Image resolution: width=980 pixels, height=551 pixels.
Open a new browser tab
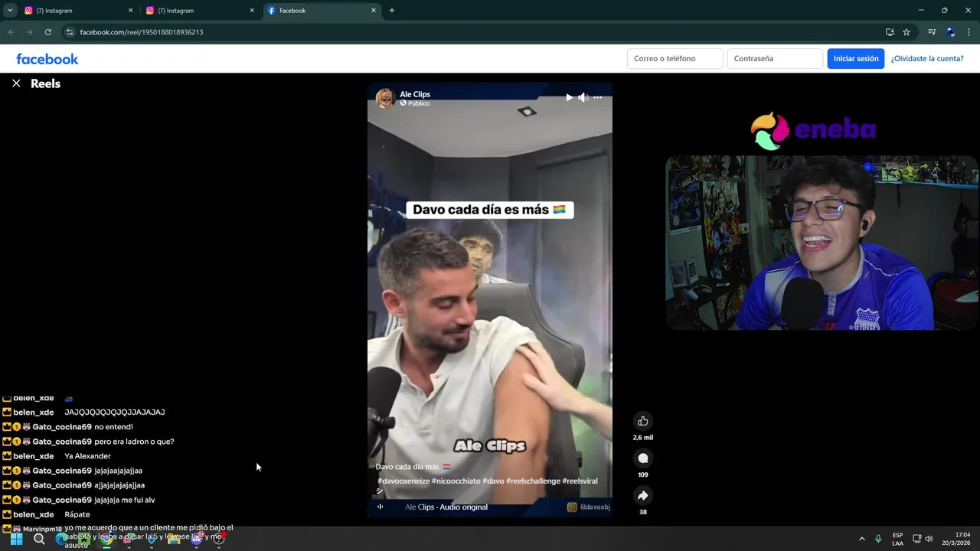[392, 11]
